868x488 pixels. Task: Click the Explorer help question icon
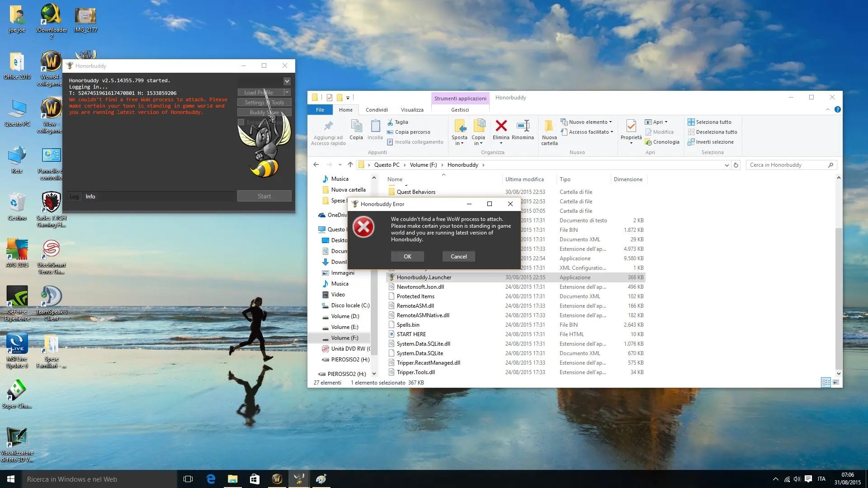tap(837, 109)
